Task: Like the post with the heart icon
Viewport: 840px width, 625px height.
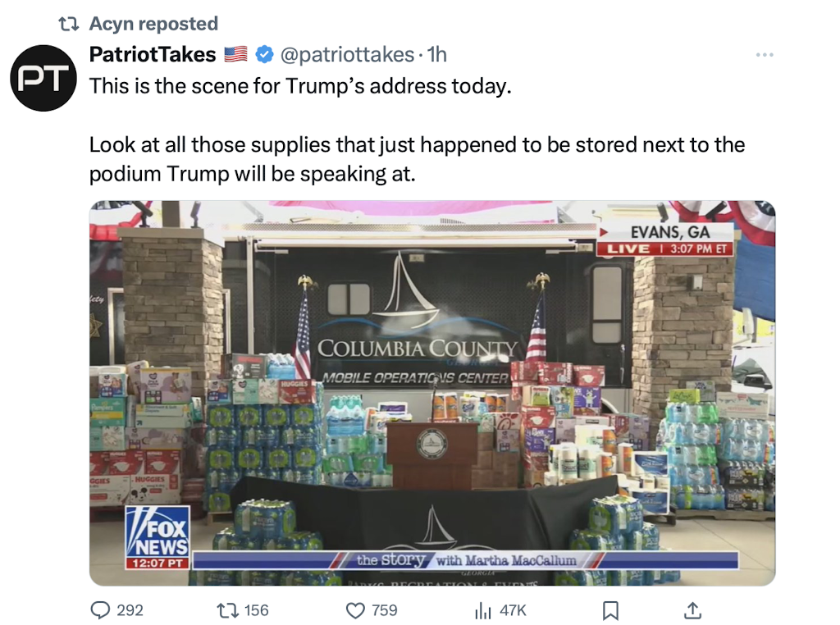Action: point(355,610)
